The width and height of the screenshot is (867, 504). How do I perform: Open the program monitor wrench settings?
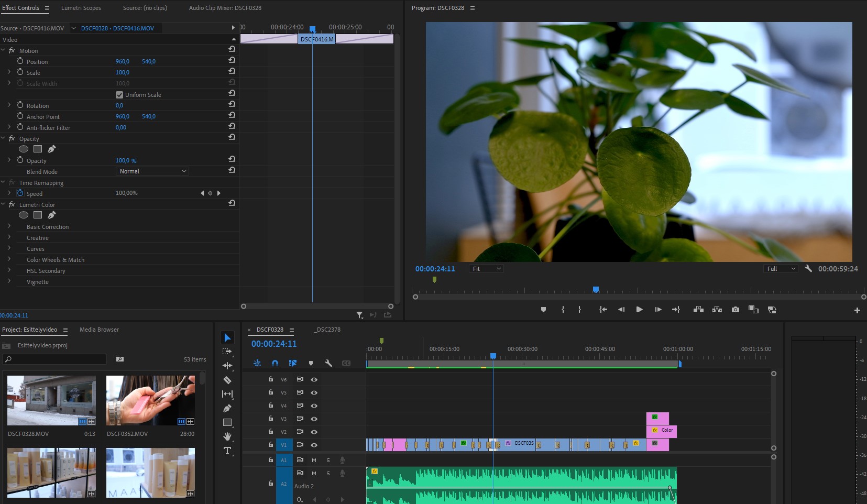[x=808, y=268]
